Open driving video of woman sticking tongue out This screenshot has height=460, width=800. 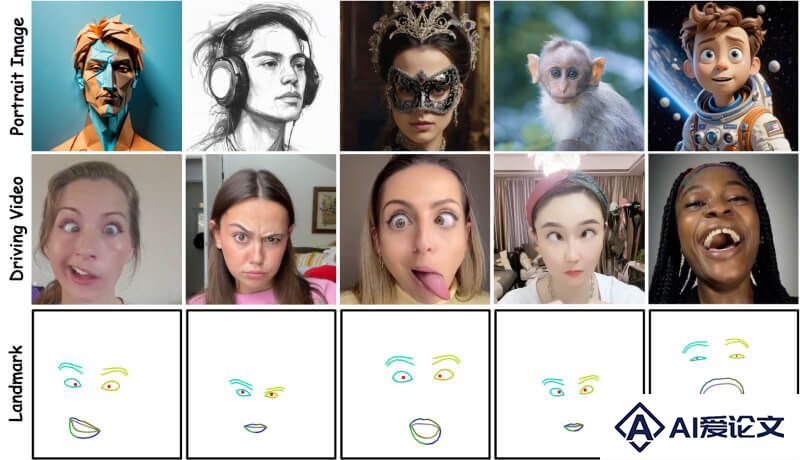click(x=415, y=229)
